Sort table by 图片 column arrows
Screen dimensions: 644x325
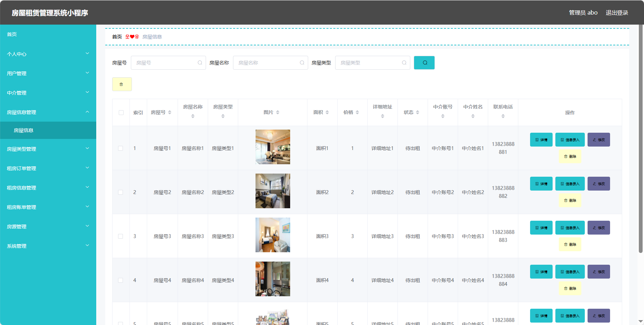[278, 112]
